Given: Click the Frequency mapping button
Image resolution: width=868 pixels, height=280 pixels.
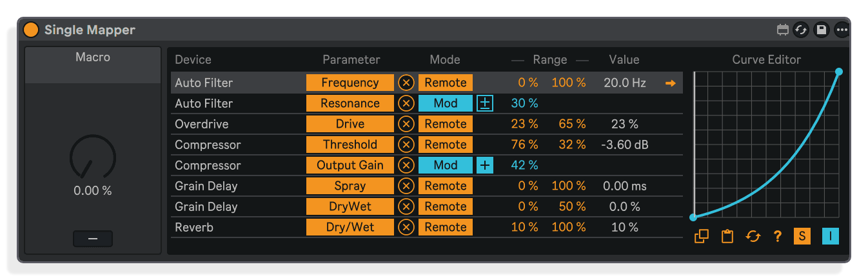Looking at the screenshot, I should point(350,83).
